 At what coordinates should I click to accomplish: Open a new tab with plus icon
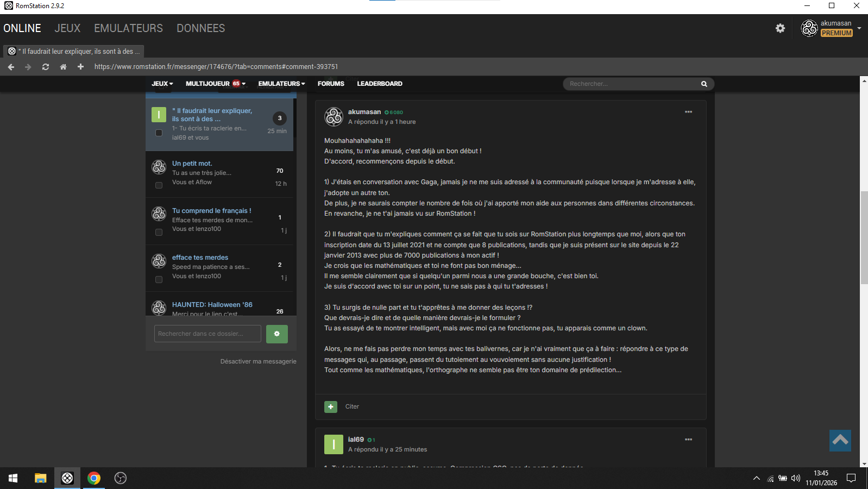pos(80,67)
